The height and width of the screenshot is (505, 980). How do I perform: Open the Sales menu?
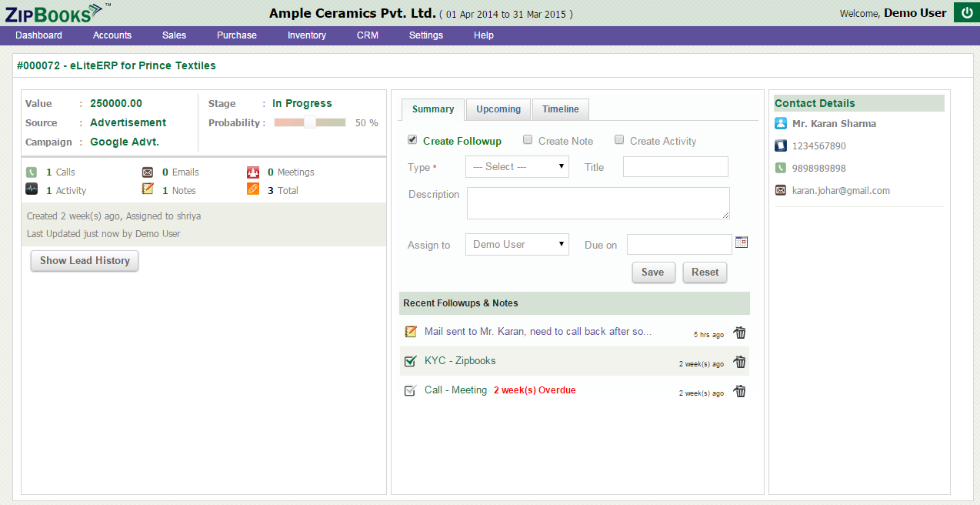pos(174,35)
